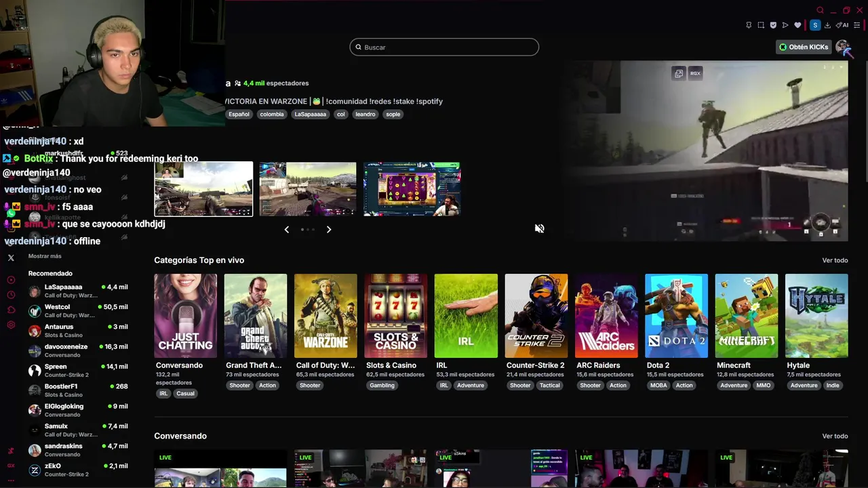The width and height of the screenshot is (868, 488).
Task: Focus the Buscar search field
Action: [x=444, y=47]
